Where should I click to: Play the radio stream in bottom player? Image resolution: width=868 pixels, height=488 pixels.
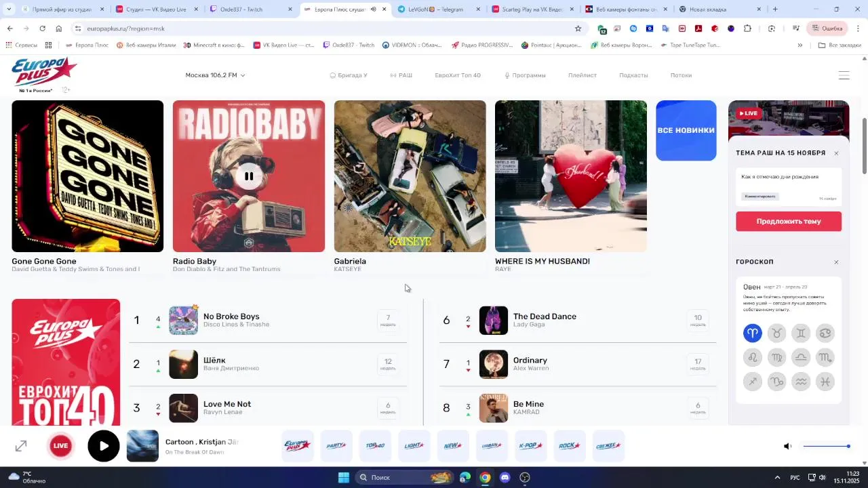tap(104, 446)
